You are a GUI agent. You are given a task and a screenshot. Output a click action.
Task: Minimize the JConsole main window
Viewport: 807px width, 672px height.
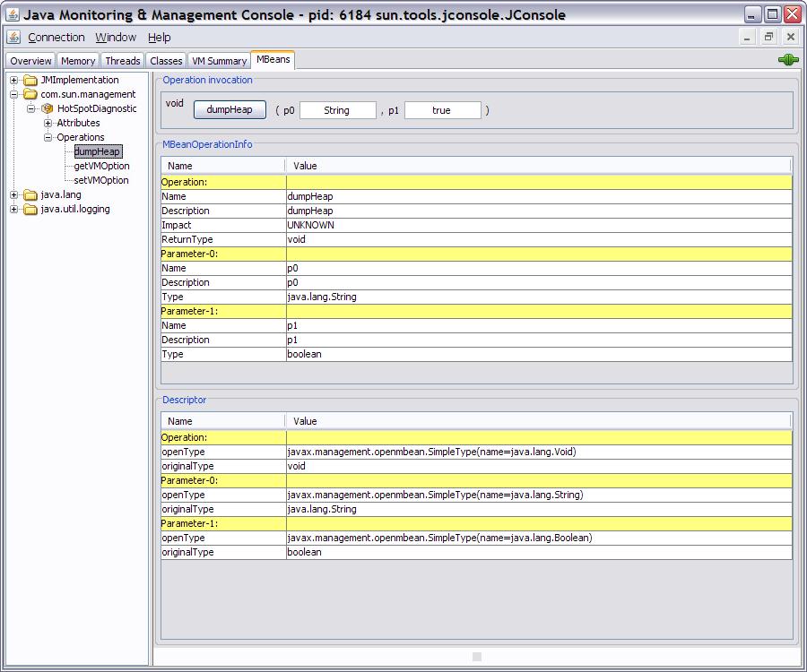pos(752,13)
